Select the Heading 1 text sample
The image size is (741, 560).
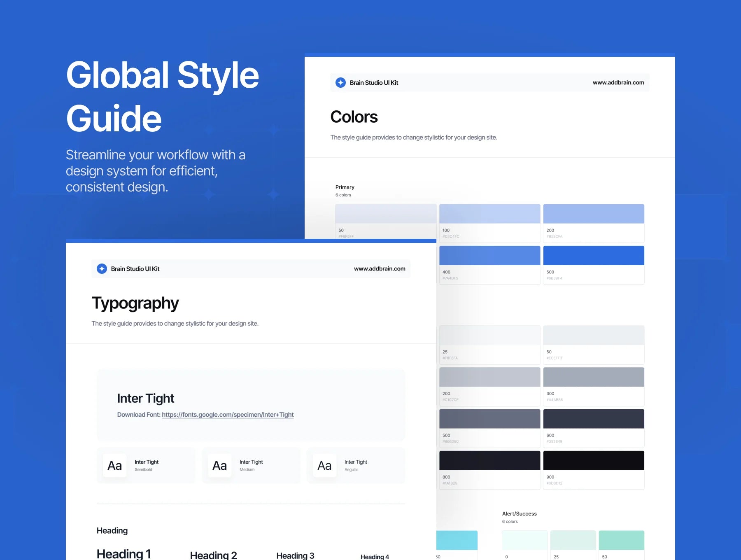[x=123, y=554]
